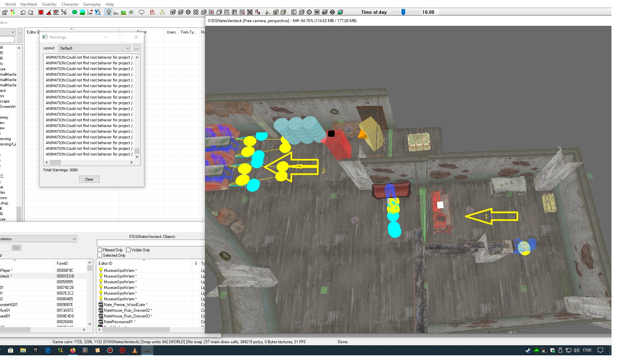The image size is (644, 362).
Task: Click the green grass toolbar icon
Action: pyautogui.click(x=123, y=12)
